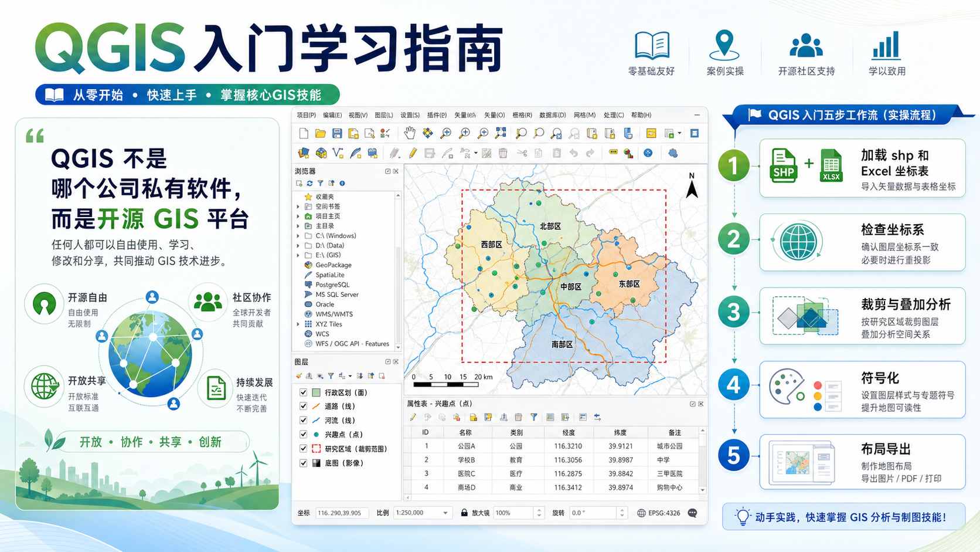The image size is (980, 552).
Task: Uncheck the 底图（影像） layer checkbox
Action: click(x=303, y=463)
